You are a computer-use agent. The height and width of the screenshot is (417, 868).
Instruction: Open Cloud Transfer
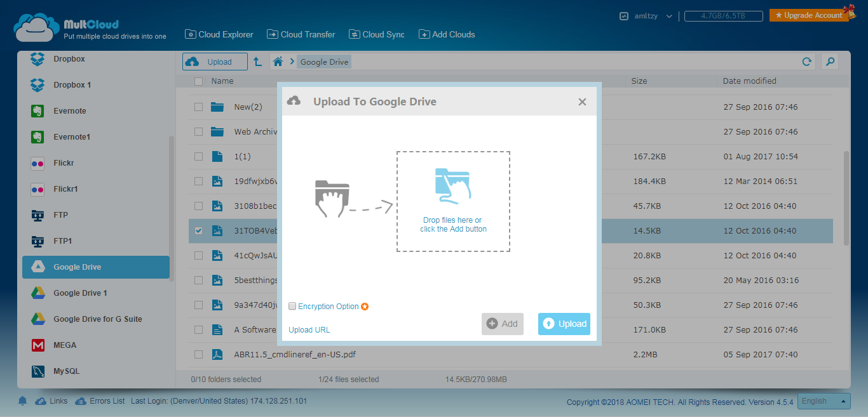pos(301,34)
